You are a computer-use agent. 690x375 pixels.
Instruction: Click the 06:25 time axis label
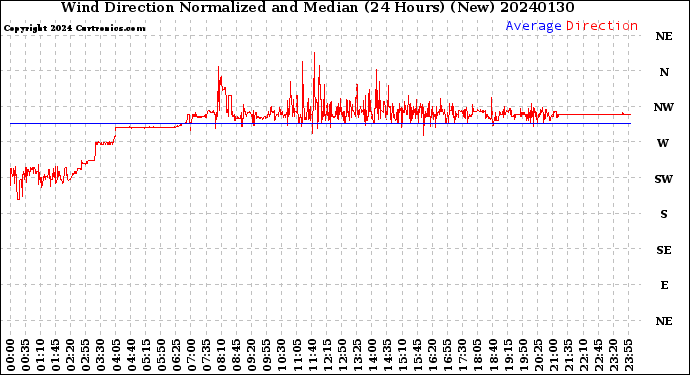click(176, 355)
